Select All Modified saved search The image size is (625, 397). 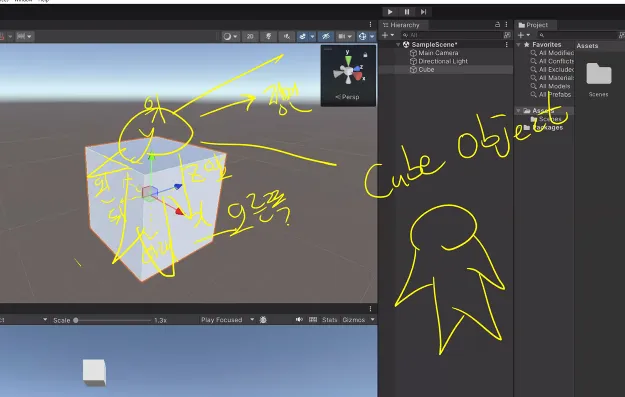[556, 53]
